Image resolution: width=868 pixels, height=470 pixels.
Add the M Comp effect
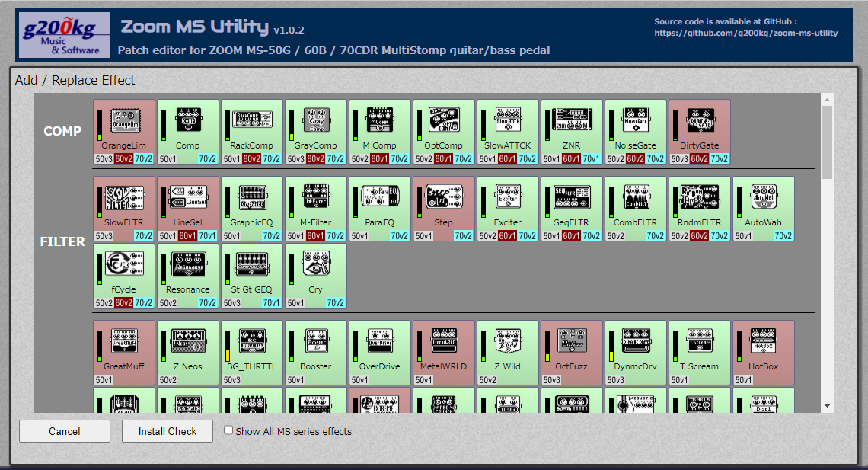coord(380,132)
